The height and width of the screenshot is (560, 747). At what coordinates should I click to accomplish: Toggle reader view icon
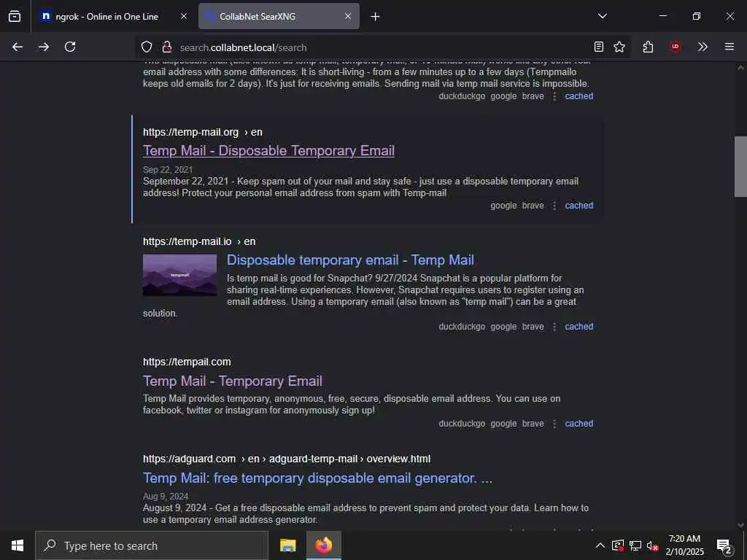599,47
